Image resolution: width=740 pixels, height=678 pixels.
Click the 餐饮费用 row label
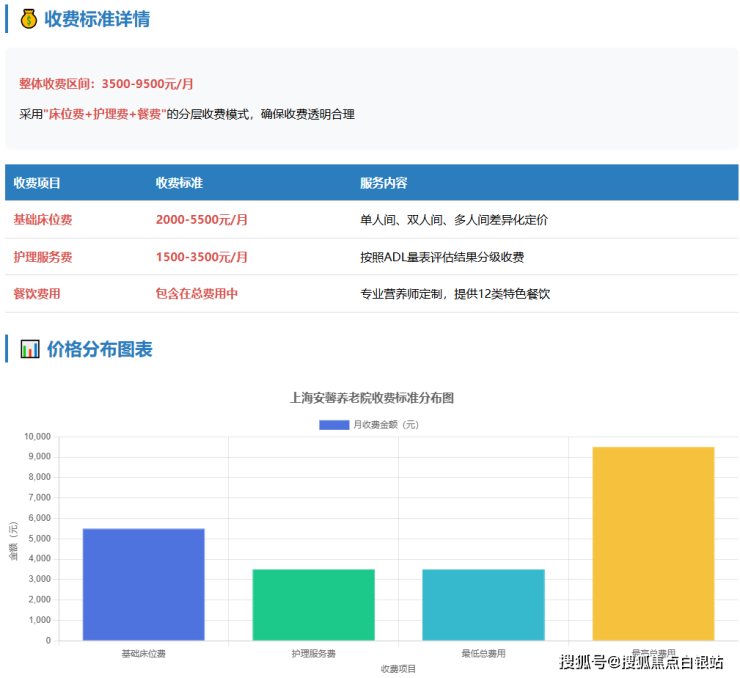(37, 294)
